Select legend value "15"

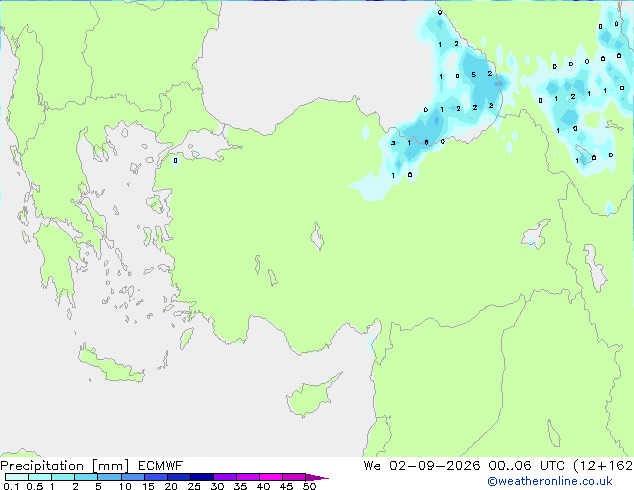pos(148,486)
